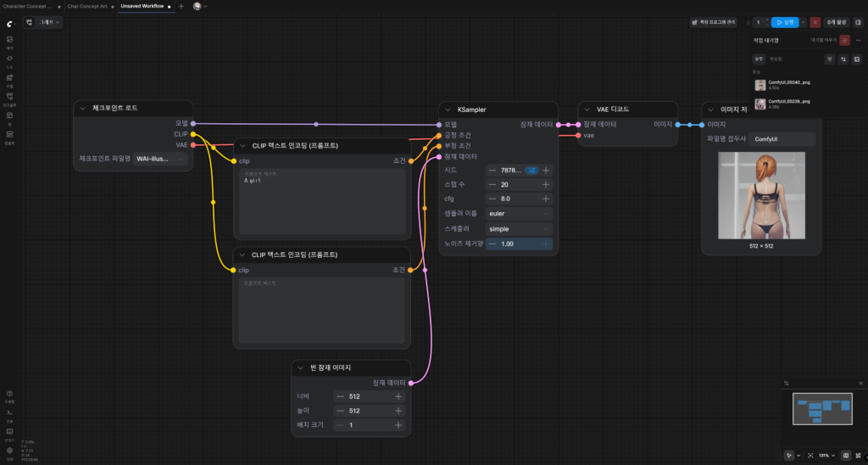Click the queue sort arrows icon
The image size is (868, 465).
(x=843, y=59)
